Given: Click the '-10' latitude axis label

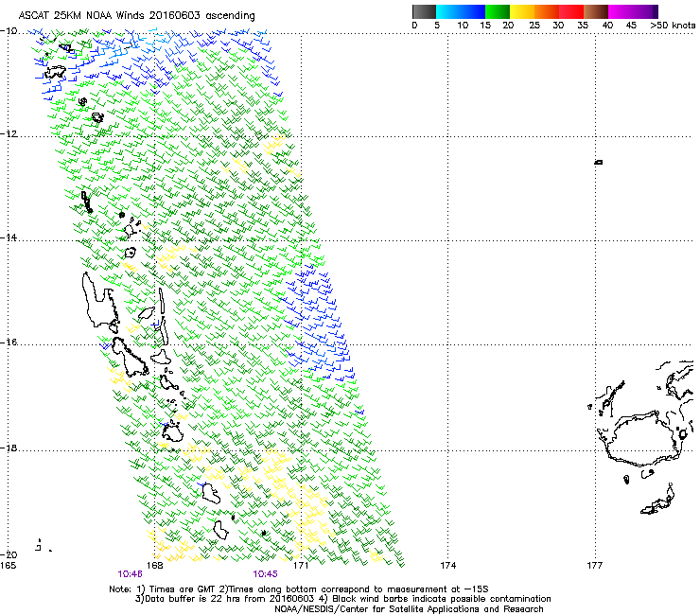Looking at the screenshot, I should [x=9, y=31].
